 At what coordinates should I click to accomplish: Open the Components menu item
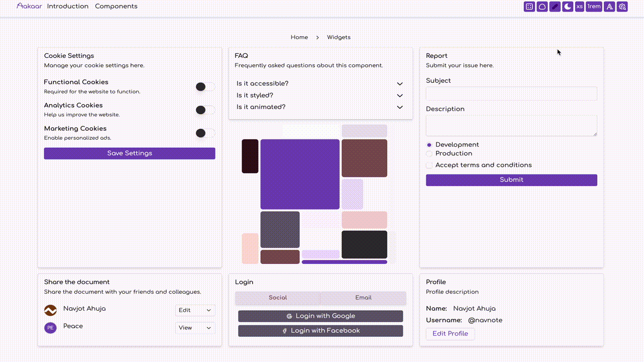click(116, 7)
